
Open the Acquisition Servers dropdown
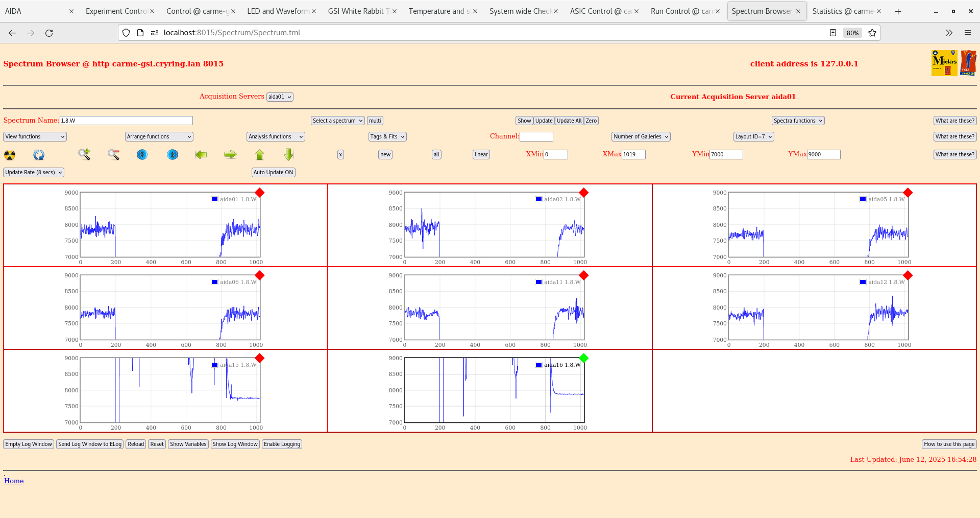[280, 97]
